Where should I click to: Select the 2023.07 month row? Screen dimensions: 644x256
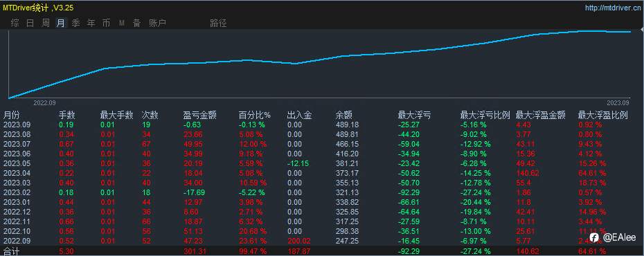pyautogui.click(x=322, y=144)
